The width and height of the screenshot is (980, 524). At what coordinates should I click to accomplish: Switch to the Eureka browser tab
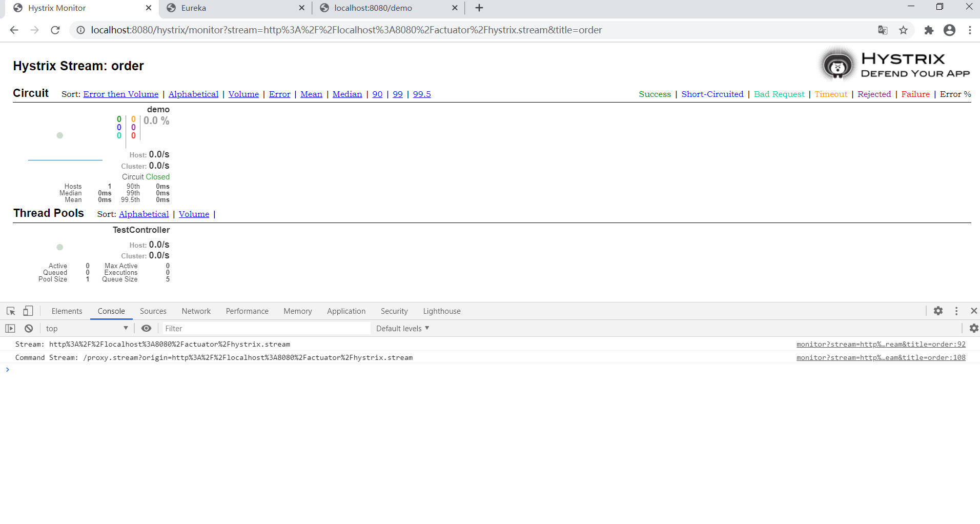point(235,8)
